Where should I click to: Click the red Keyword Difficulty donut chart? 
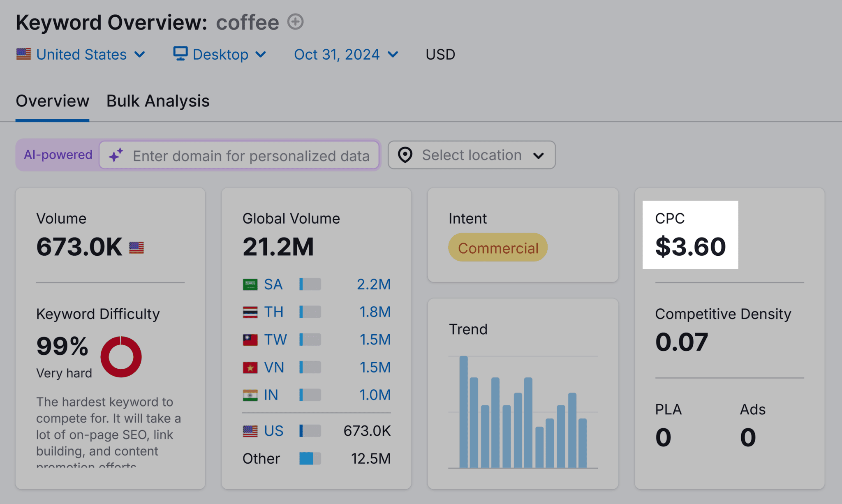coord(121,357)
